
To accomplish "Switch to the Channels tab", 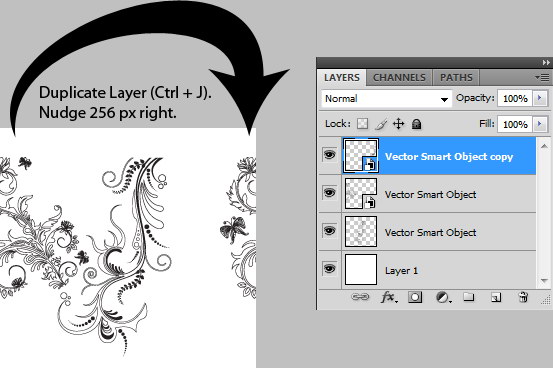I will click(x=399, y=78).
